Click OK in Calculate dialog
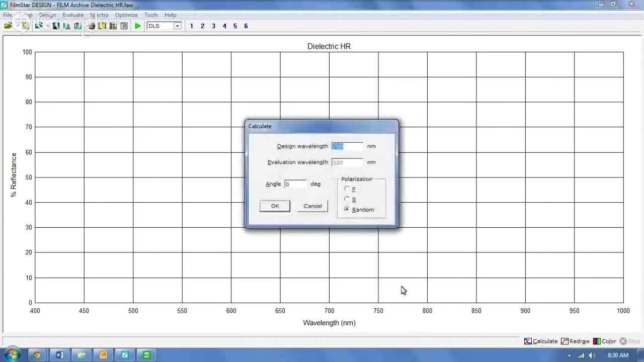 tap(275, 206)
